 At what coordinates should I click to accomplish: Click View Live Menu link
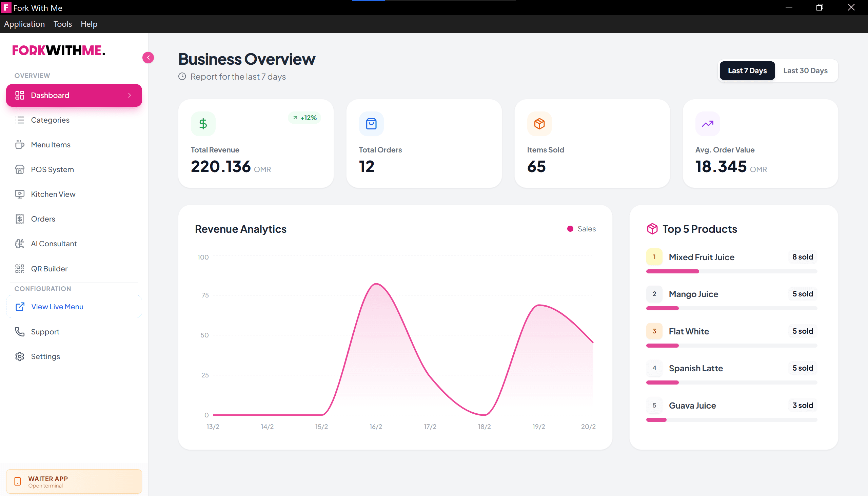pyautogui.click(x=57, y=306)
